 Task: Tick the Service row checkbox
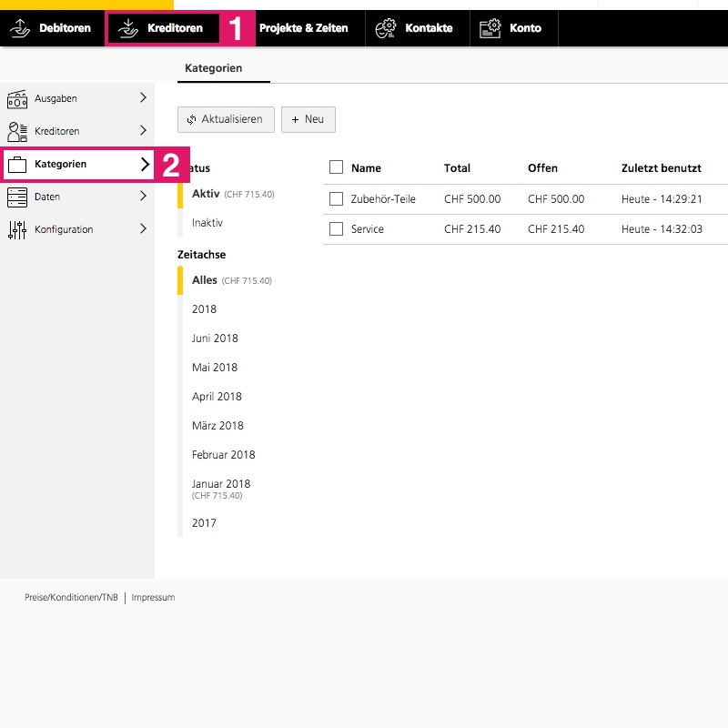[x=336, y=229]
